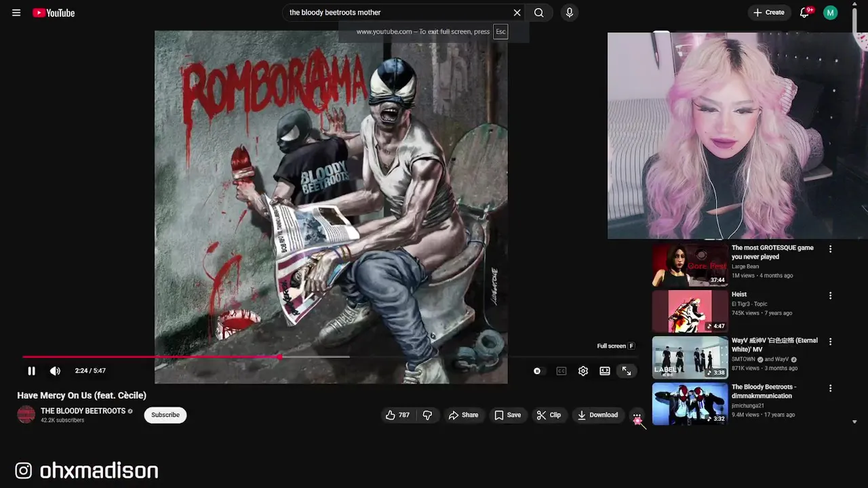868x488 pixels.
Task: Open the Create menu button
Action: click(x=768, y=13)
